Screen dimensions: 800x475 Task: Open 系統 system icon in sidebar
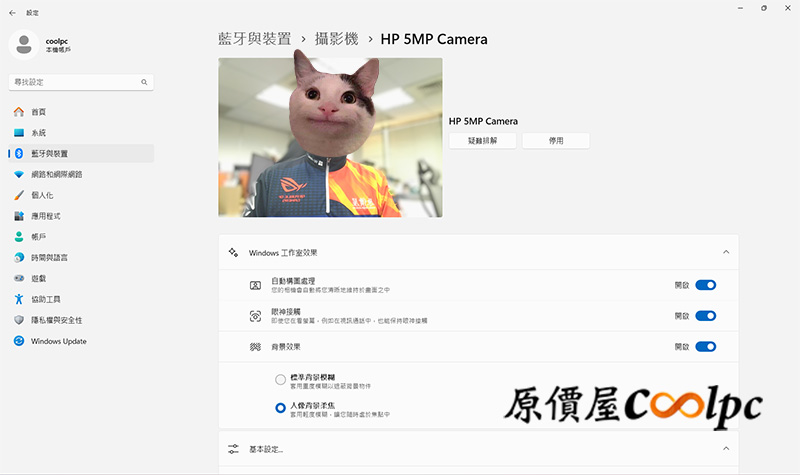(19, 133)
